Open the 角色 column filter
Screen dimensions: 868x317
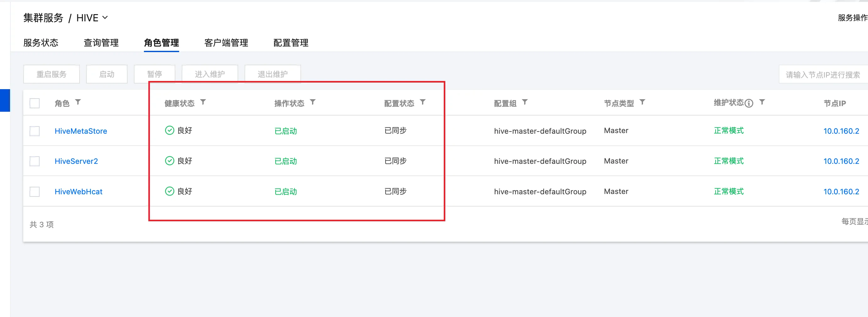point(79,102)
